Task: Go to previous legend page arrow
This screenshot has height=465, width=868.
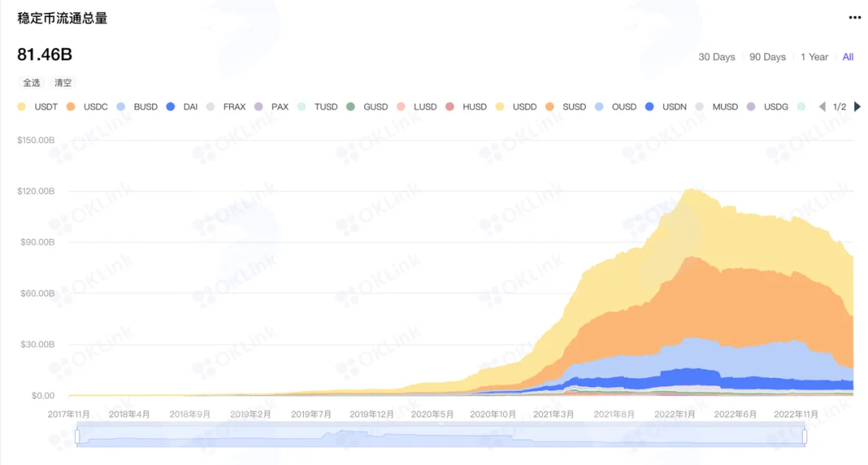Action: pos(822,106)
